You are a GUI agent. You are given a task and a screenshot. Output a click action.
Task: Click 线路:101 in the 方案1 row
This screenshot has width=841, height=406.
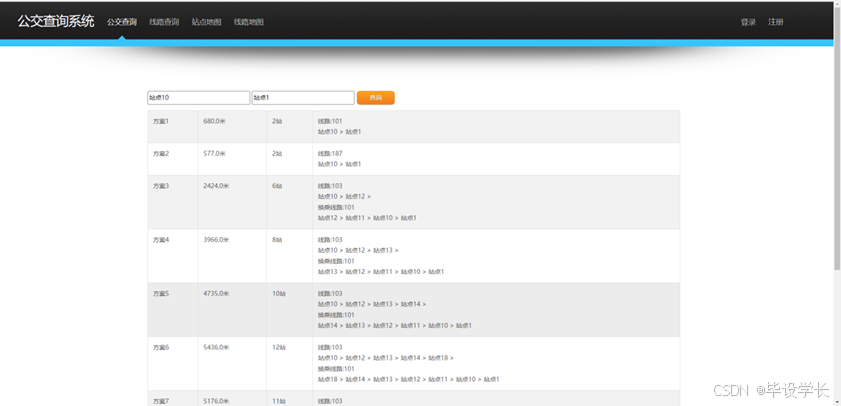(330, 121)
